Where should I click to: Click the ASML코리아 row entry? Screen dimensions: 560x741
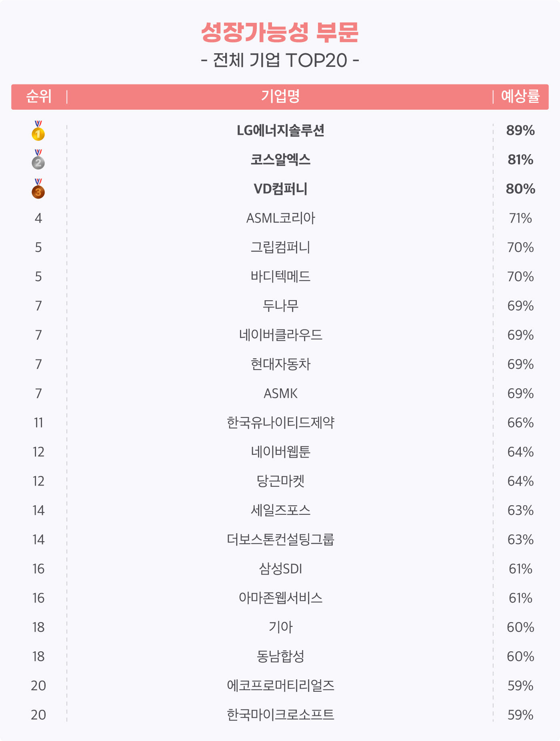pos(280,218)
